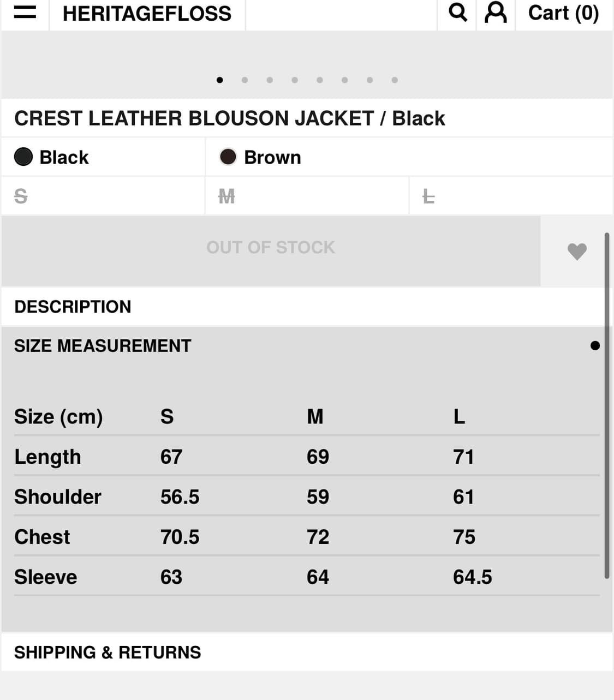The height and width of the screenshot is (700, 614).
Task: Choose size L option
Action: (x=428, y=196)
